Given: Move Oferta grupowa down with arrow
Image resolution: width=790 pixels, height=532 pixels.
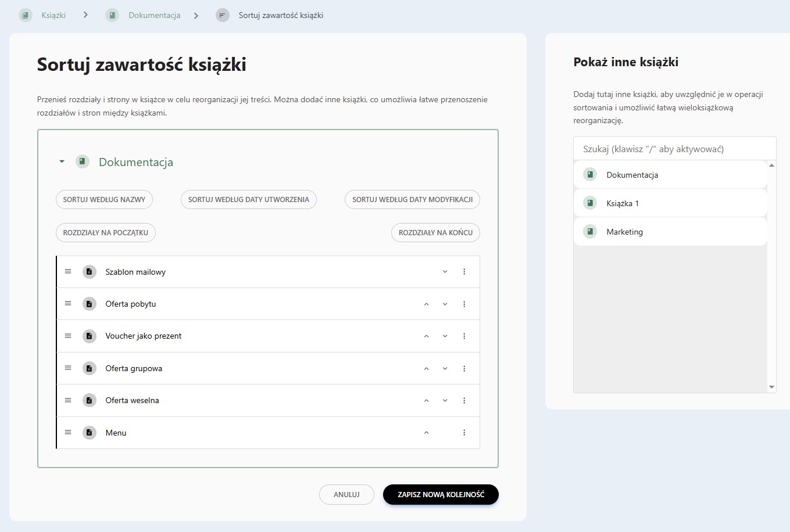Looking at the screenshot, I should [x=445, y=369].
